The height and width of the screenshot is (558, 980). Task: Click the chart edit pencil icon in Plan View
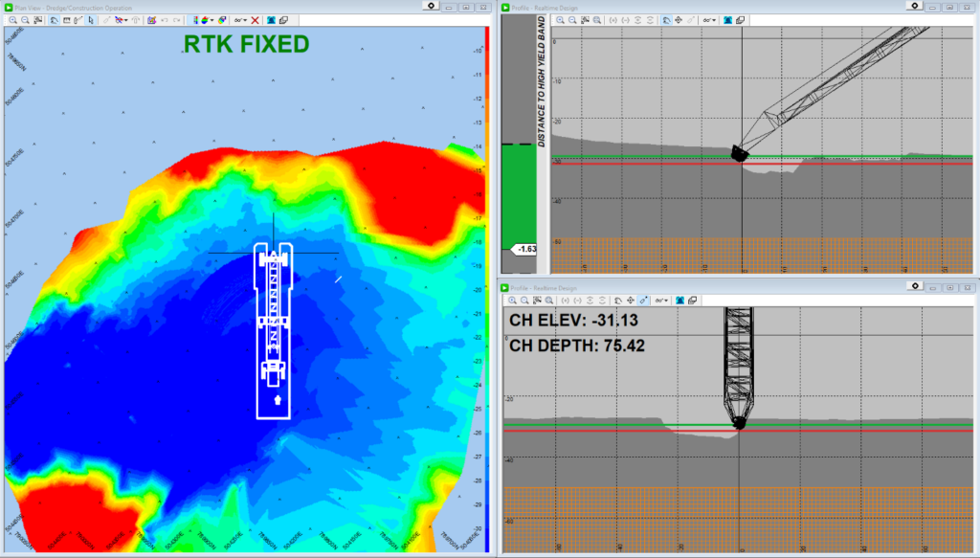pyautogui.click(x=152, y=20)
